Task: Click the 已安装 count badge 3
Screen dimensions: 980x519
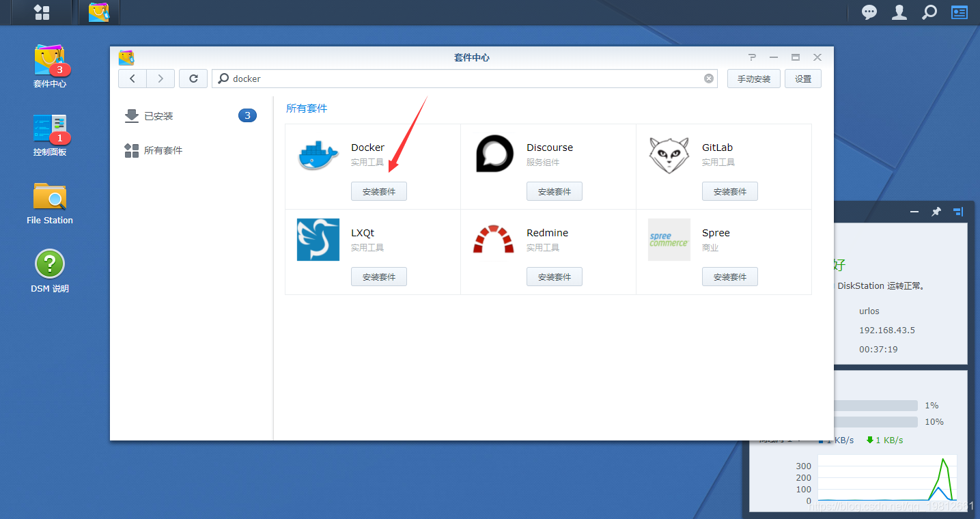Action: tap(248, 115)
